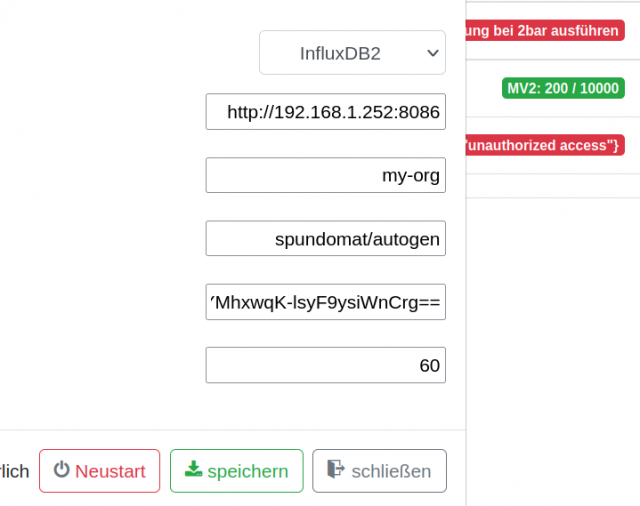Click the speichern label text
640x506 pixels.
coord(248,472)
